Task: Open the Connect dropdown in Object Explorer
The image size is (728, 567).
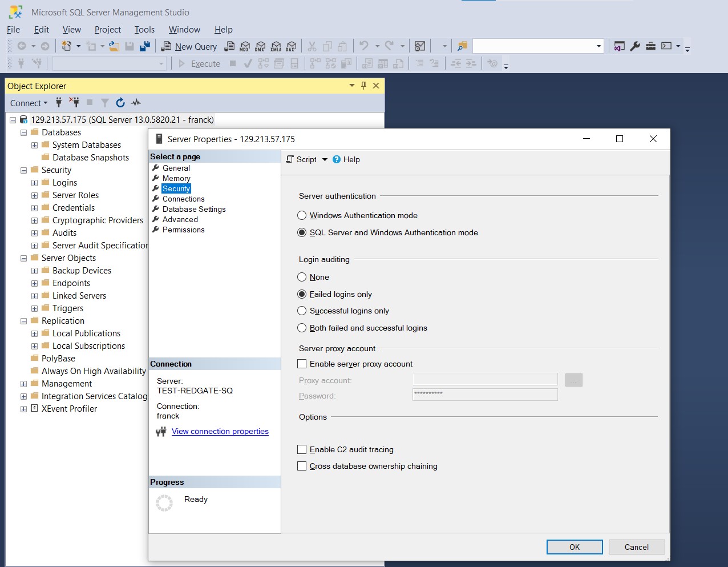Action: pyautogui.click(x=29, y=103)
